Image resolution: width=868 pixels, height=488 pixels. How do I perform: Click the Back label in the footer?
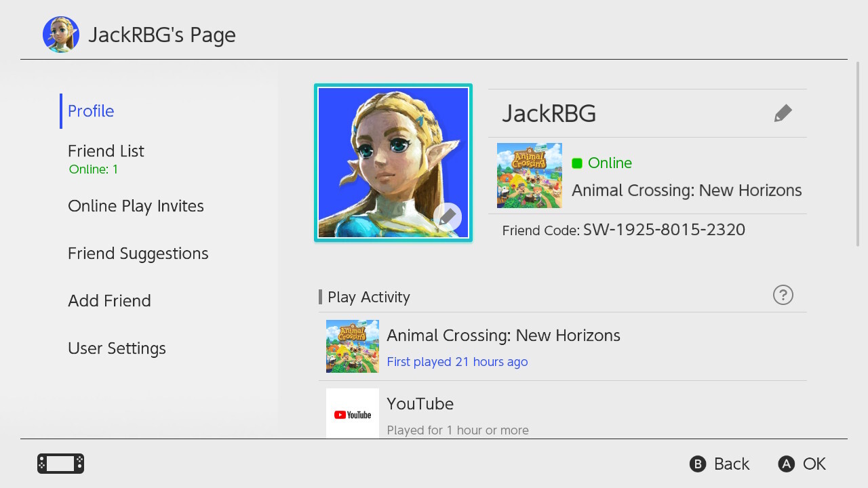tap(731, 464)
